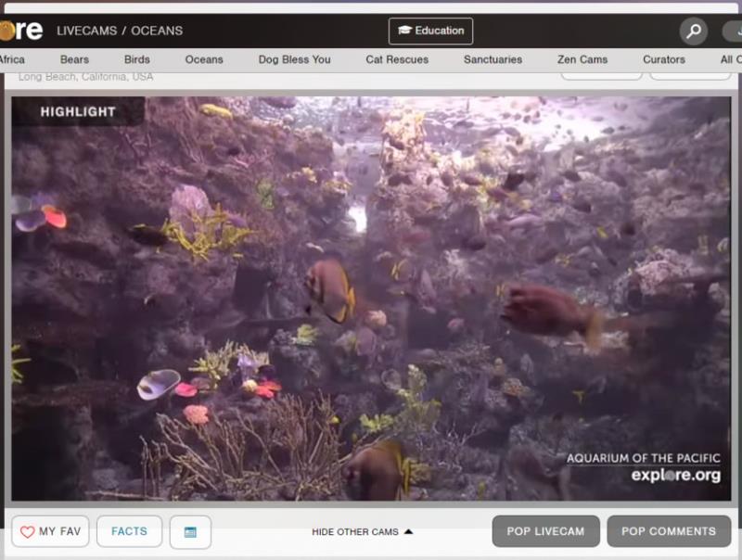Screen dimensions: 742x560
Task: Click the aquarium live video player
Action: (x=371, y=299)
